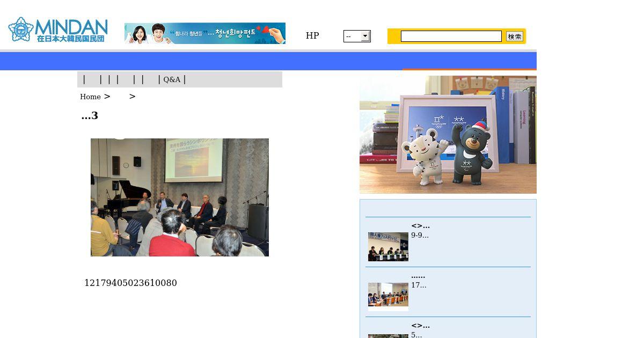Open the MINDAN logo homepage link
Image resolution: width=644 pixels, height=338 pixels.
58,30
